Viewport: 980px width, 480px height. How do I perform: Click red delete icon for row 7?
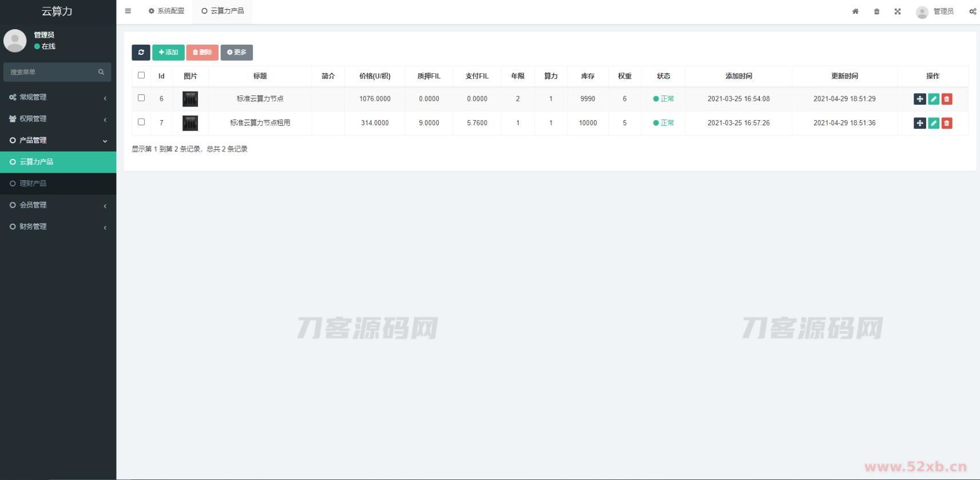947,123
